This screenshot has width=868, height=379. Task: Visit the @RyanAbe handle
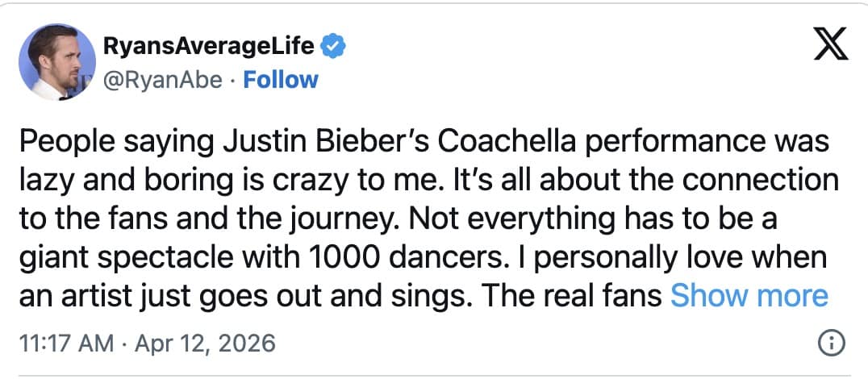tap(160, 80)
